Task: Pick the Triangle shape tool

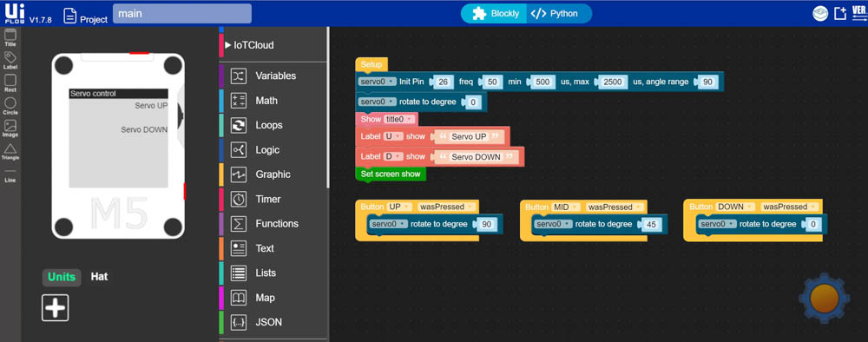Action: coord(10,152)
